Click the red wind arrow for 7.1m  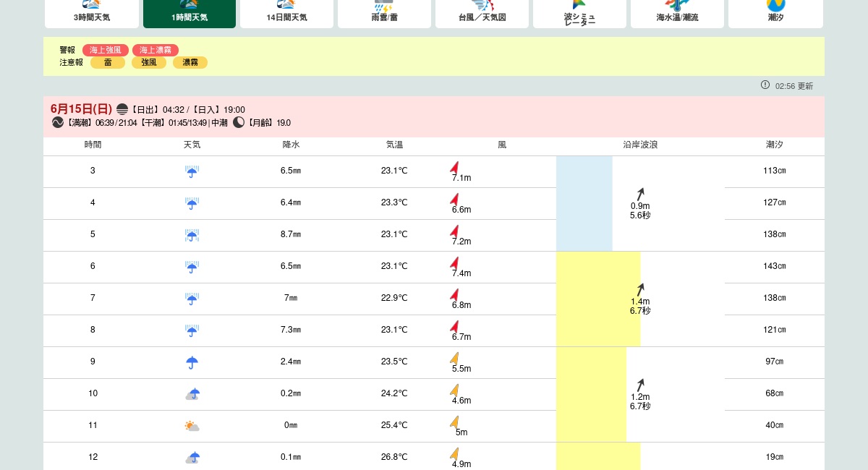(454, 168)
